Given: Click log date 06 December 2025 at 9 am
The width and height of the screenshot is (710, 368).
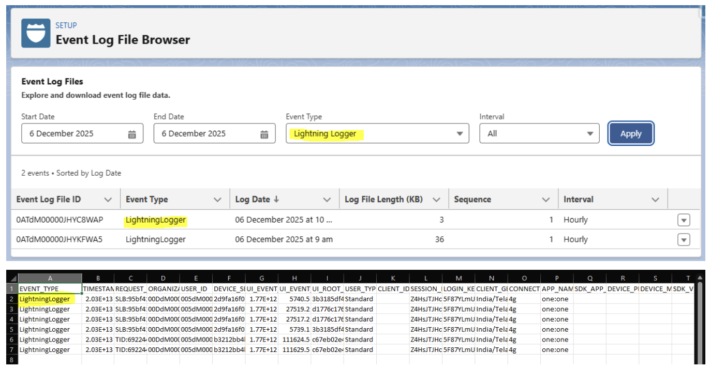Looking at the screenshot, I should 284,239.
